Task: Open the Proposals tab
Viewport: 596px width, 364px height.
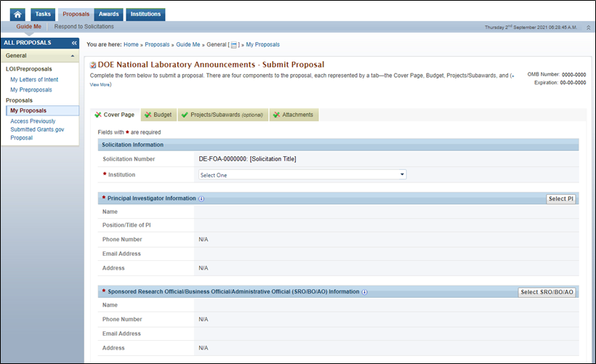Action: tap(76, 15)
